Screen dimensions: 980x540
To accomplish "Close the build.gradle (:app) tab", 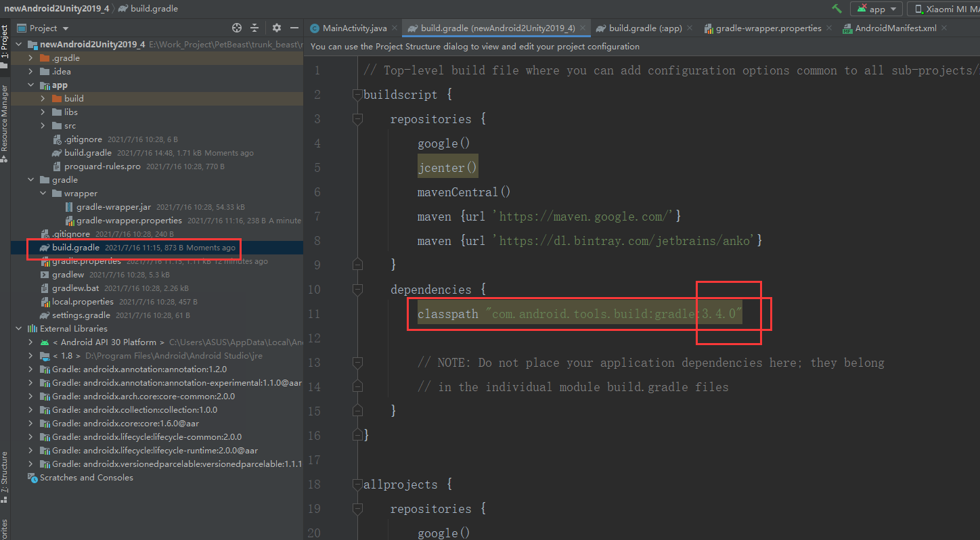I will (689, 28).
